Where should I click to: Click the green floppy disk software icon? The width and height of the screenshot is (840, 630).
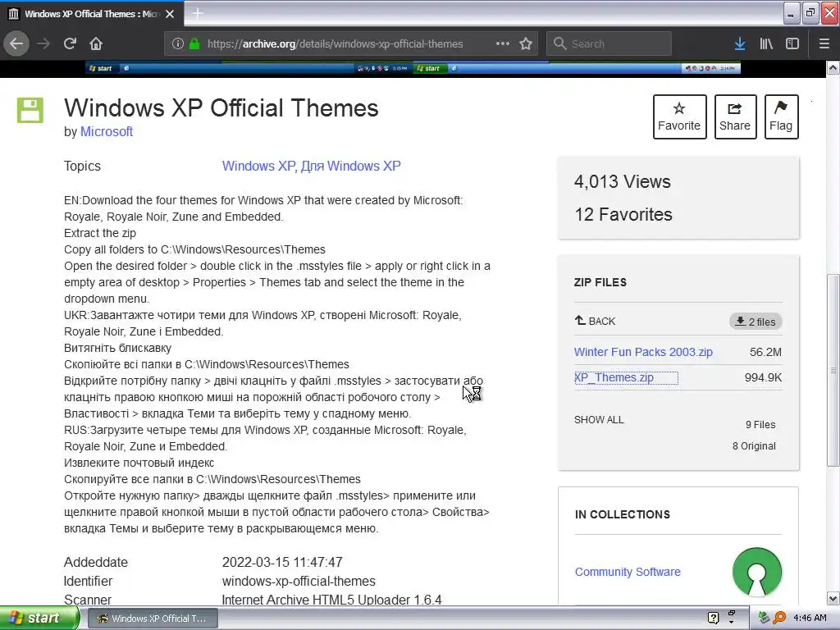[30, 111]
